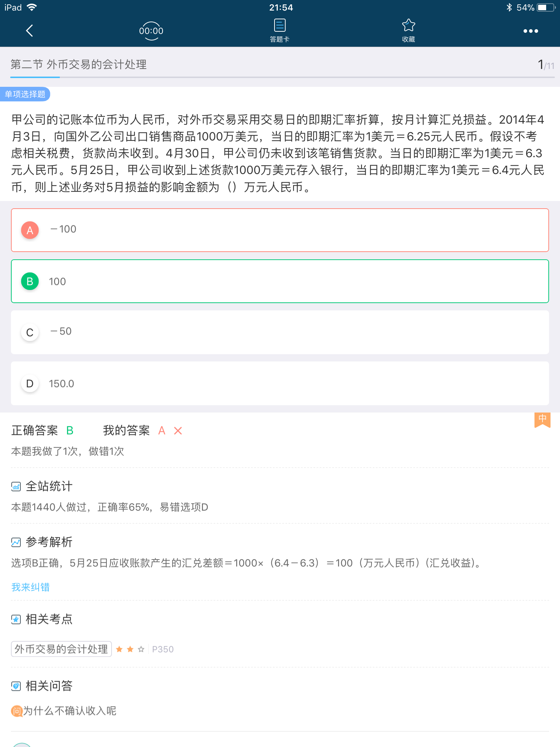
Task: Tap the orange 问 question bubble icon
Action: click(16, 711)
